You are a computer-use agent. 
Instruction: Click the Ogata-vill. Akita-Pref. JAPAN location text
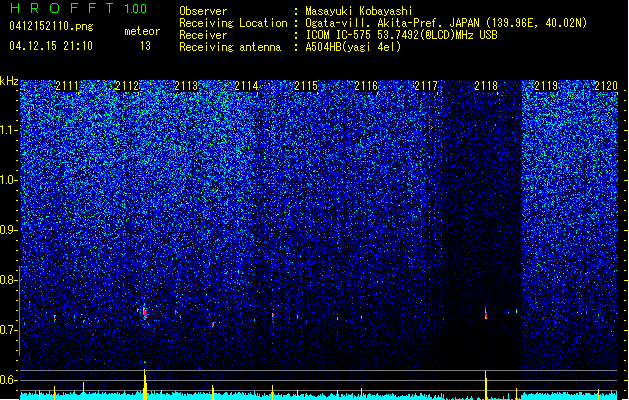tap(446, 23)
